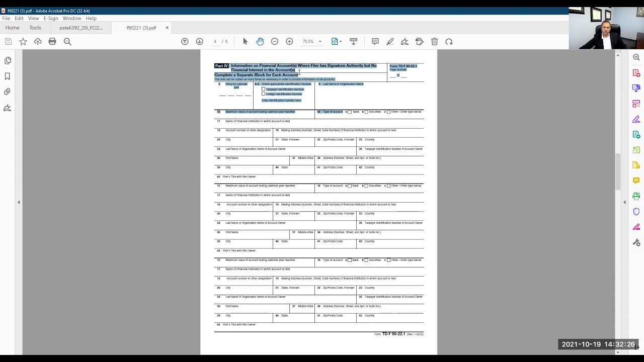Zoom out with the minus button

(x=275, y=42)
